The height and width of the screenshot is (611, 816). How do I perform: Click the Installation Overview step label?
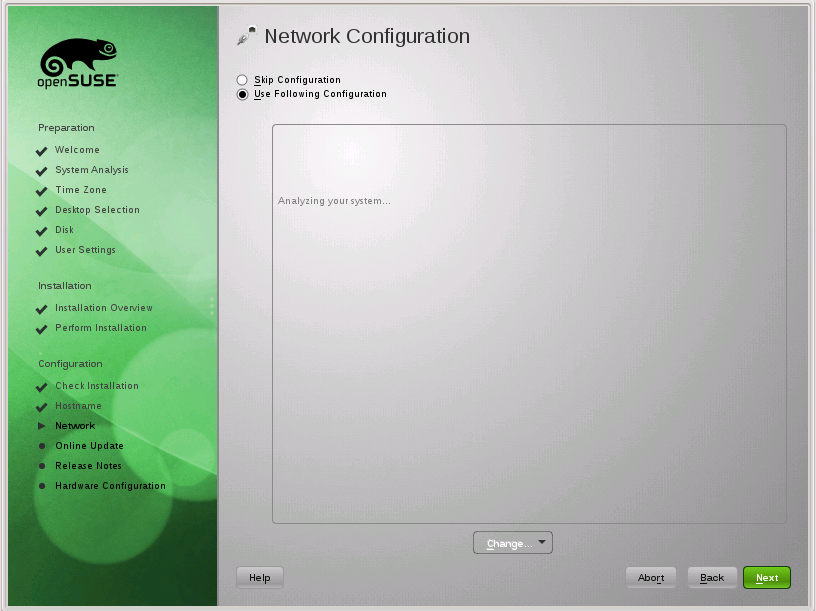click(x=104, y=308)
